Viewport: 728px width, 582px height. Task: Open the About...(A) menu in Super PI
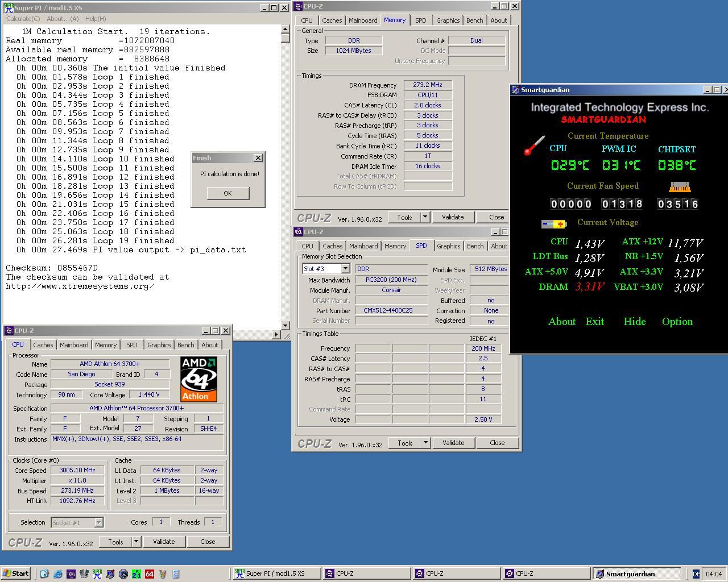(x=63, y=19)
